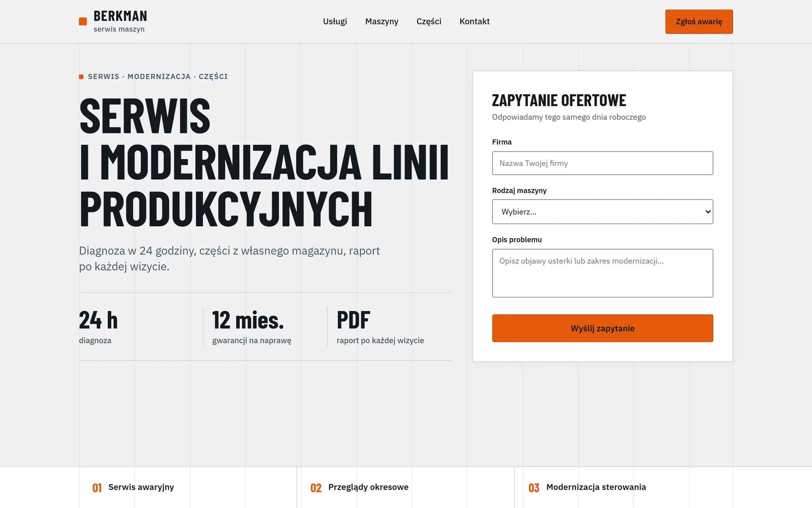Viewport: 812px width, 508px height.
Task: Click the orange Berkman logo square
Action: pos(83,22)
